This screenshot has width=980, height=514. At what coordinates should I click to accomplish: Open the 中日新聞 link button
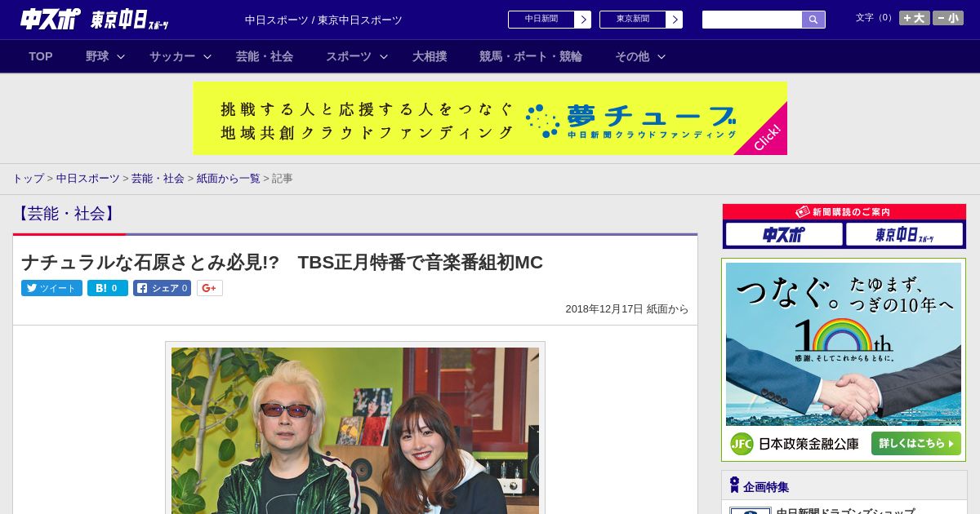click(541, 20)
